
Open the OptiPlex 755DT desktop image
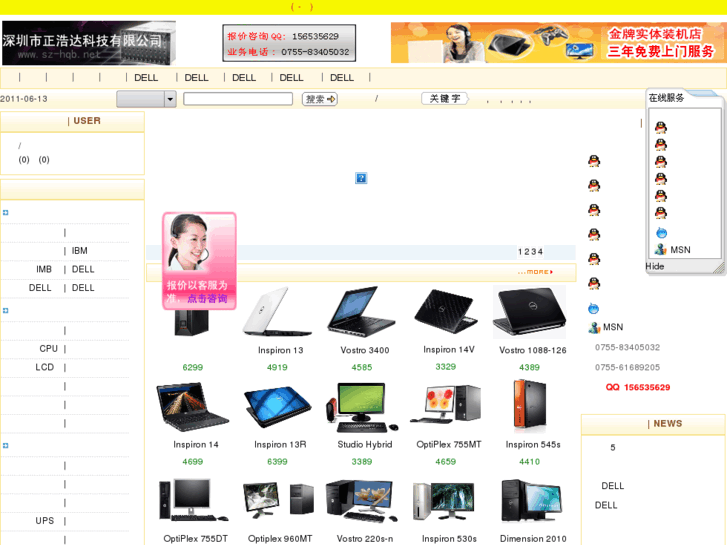point(192,501)
